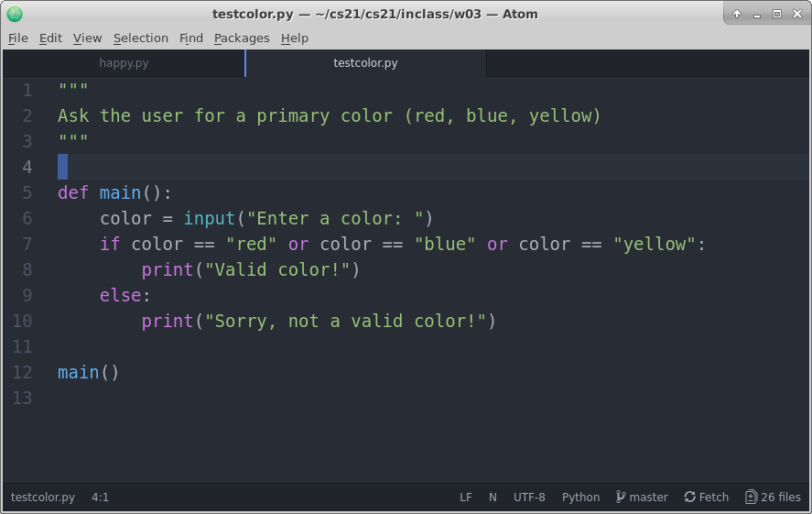The width and height of the screenshot is (812, 514).
Task: Click line number 8 in the gutter
Action: click(x=27, y=269)
